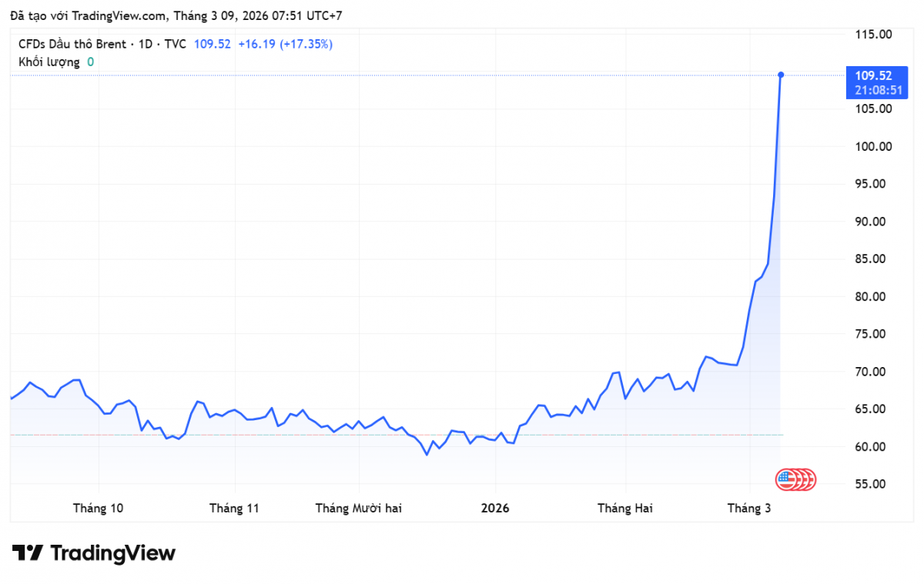Image resolution: width=924 pixels, height=584 pixels.
Task: Select the 2026 label on time axis
Action: pyautogui.click(x=494, y=508)
